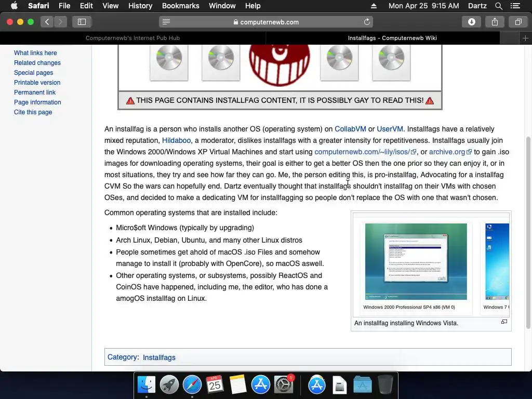Open the disk image file in Dock
This screenshot has width=532, height=399.
[x=340, y=385]
